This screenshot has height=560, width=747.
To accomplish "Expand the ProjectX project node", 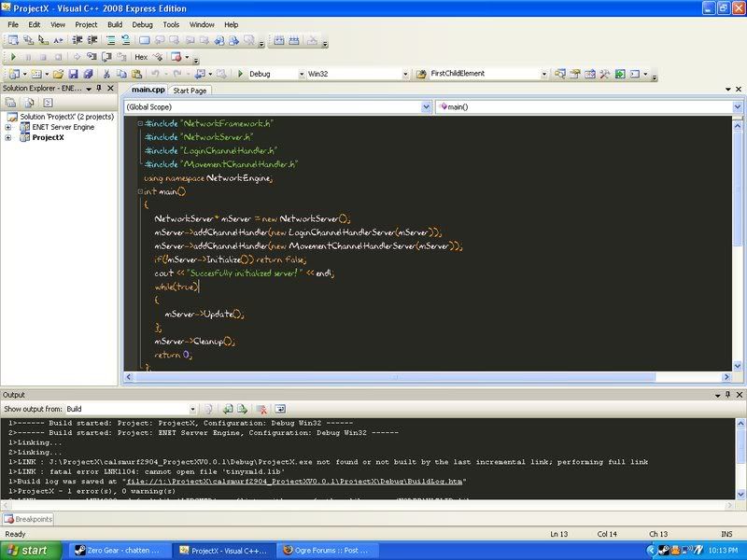I will click(8, 137).
